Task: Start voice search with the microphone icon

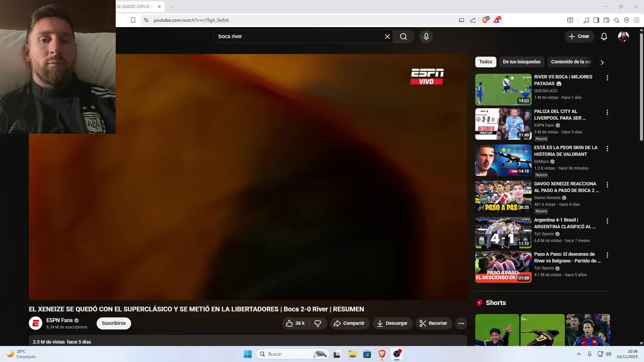Action: tap(426, 36)
